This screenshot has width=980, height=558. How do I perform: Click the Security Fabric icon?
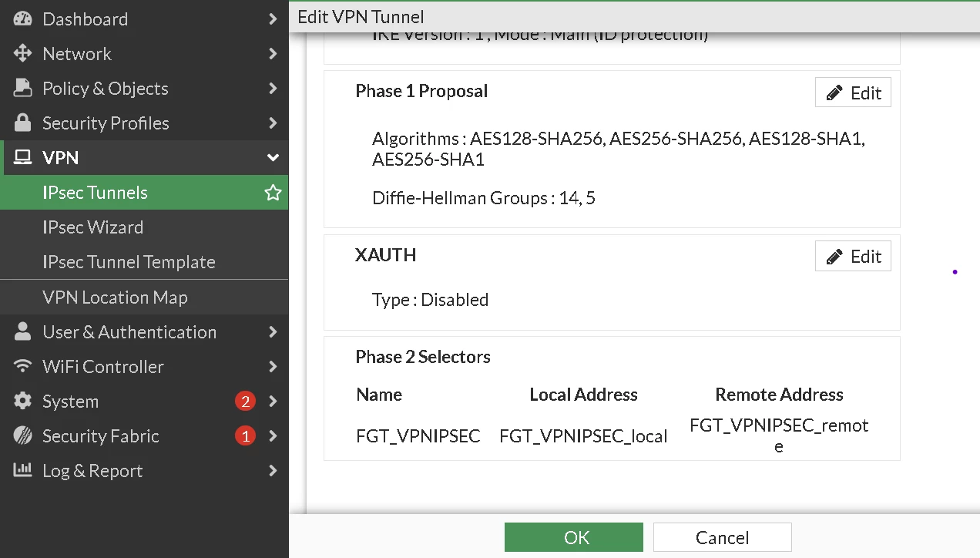[23, 435]
